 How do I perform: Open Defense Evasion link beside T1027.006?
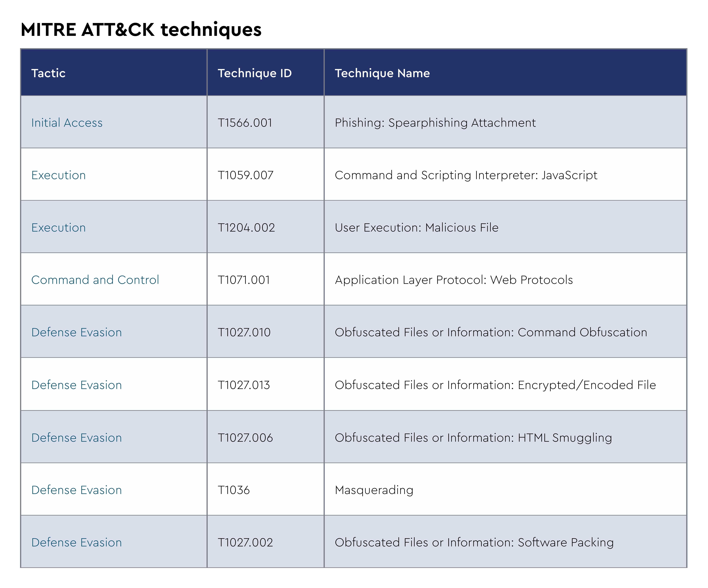(77, 438)
